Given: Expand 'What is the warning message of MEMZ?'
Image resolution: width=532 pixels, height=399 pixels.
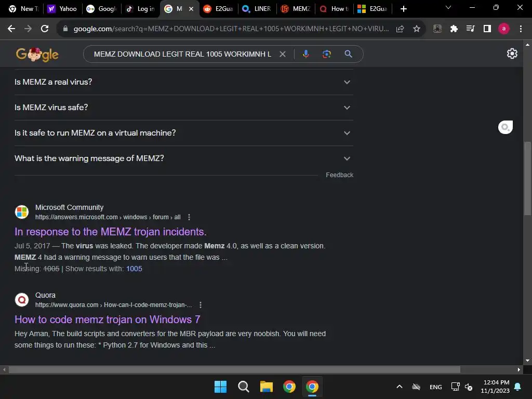Looking at the screenshot, I should click(x=184, y=158).
